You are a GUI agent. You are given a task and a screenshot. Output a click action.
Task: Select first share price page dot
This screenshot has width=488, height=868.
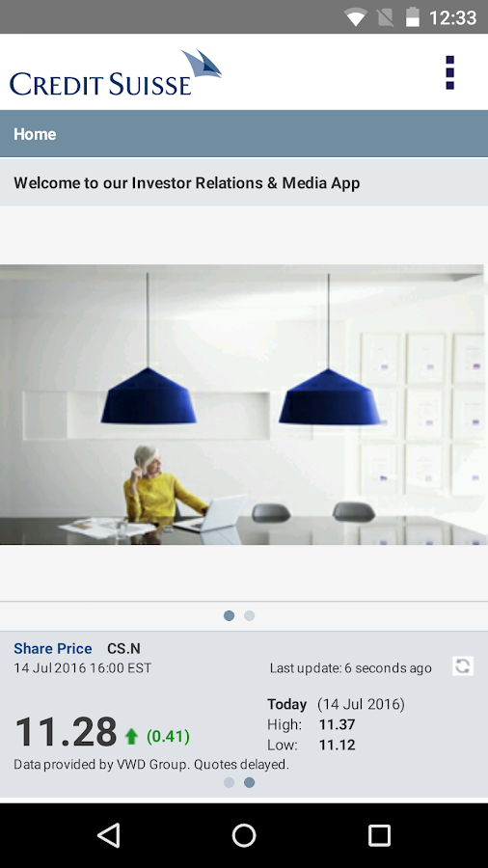pyautogui.click(x=230, y=782)
